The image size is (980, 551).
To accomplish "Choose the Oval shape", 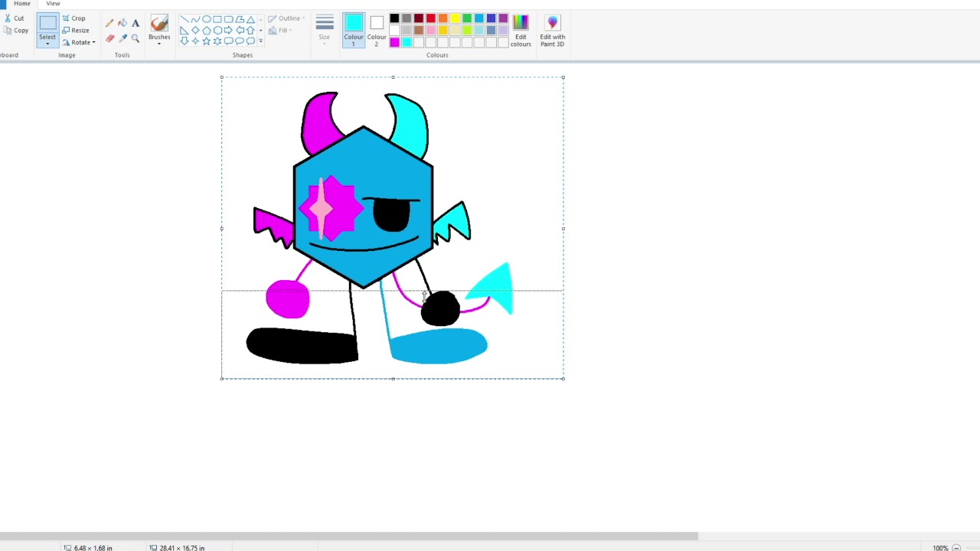I will [x=207, y=19].
